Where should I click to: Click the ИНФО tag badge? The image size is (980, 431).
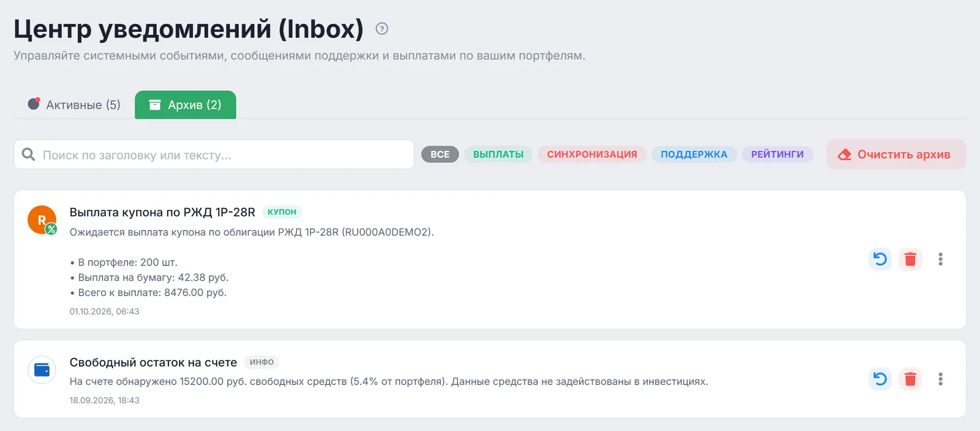point(262,362)
